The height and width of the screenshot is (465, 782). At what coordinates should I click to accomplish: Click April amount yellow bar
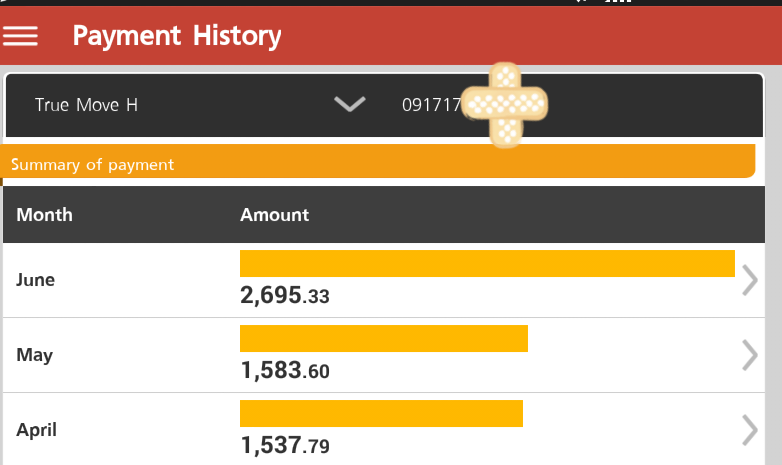click(381, 413)
